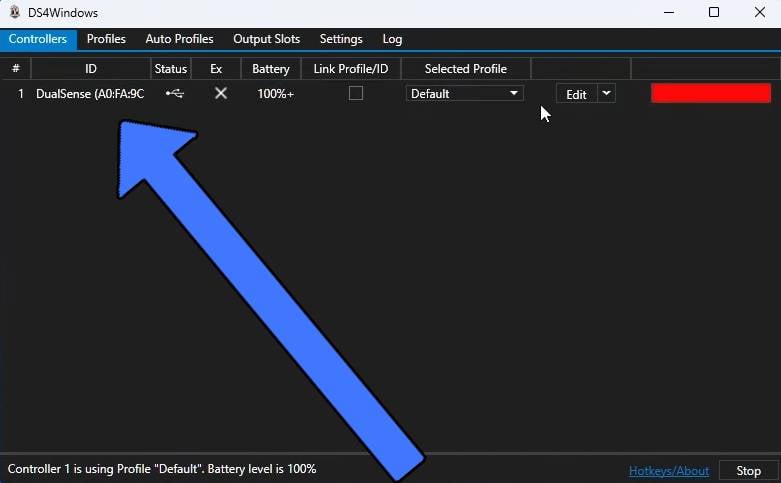Open the Output Slots tab
781x483 pixels.
pos(266,39)
